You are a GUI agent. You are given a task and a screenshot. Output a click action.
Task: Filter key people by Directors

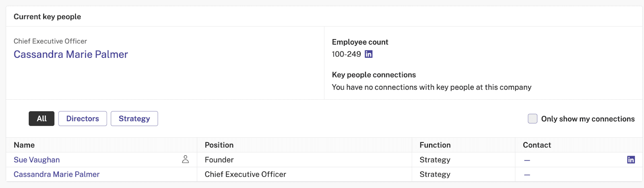point(83,119)
